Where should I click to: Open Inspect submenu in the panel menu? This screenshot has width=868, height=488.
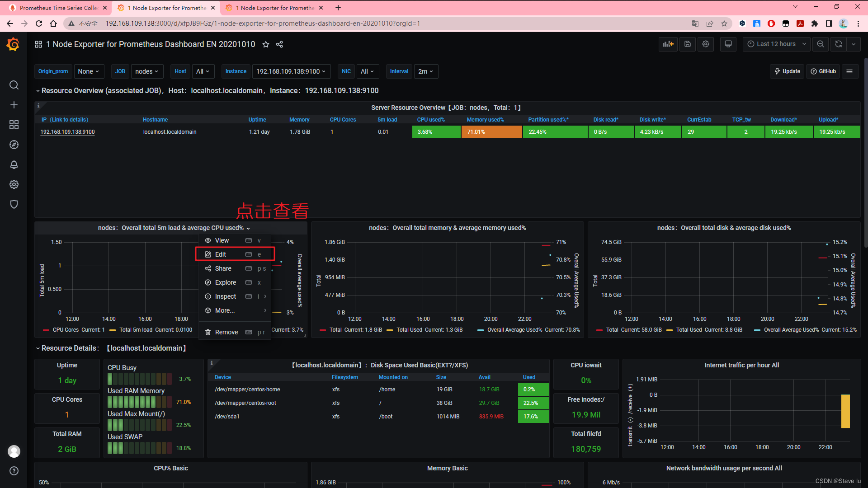[235, 296]
